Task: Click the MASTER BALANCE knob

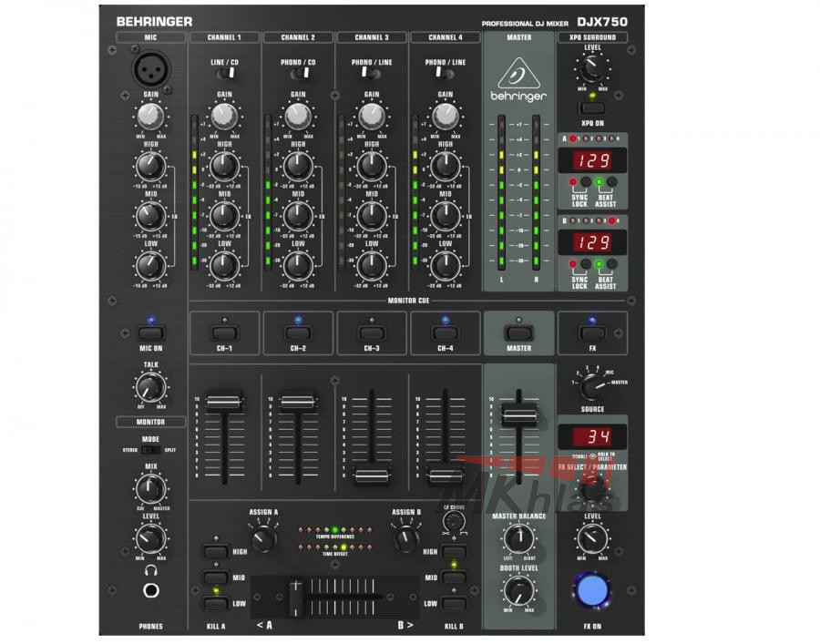Action: 518,538
